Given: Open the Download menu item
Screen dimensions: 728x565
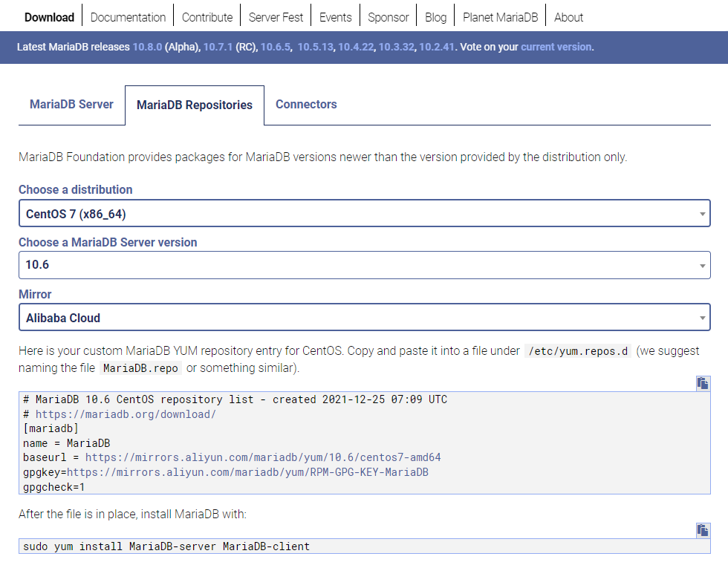Looking at the screenshot, I should (x=49, y=18).
